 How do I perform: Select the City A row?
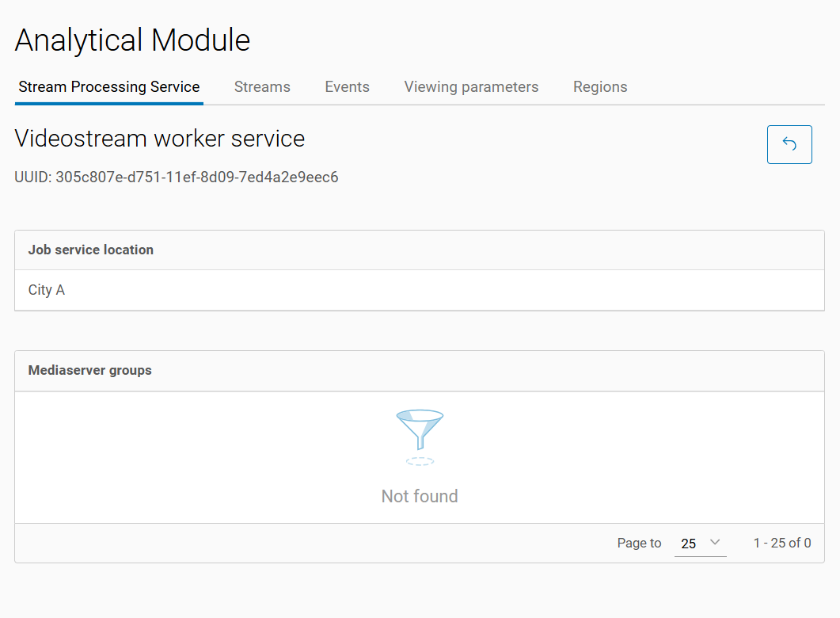(47, 290)
